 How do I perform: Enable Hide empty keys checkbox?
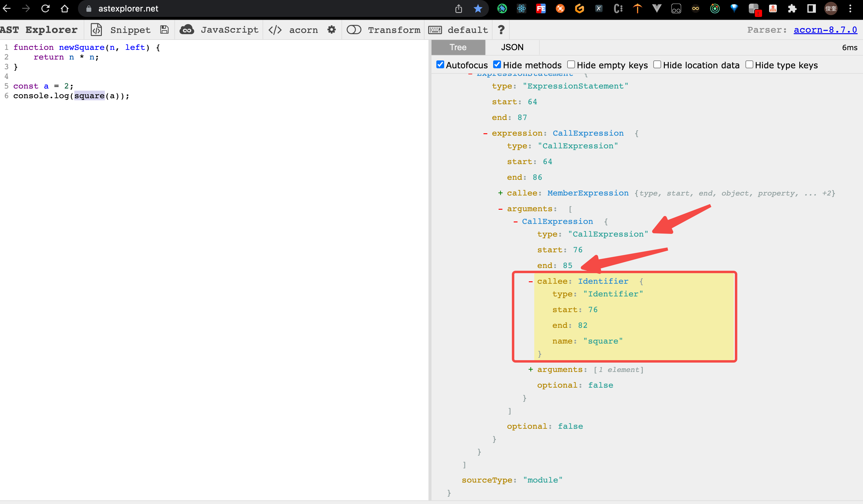[x=571, y=65]
